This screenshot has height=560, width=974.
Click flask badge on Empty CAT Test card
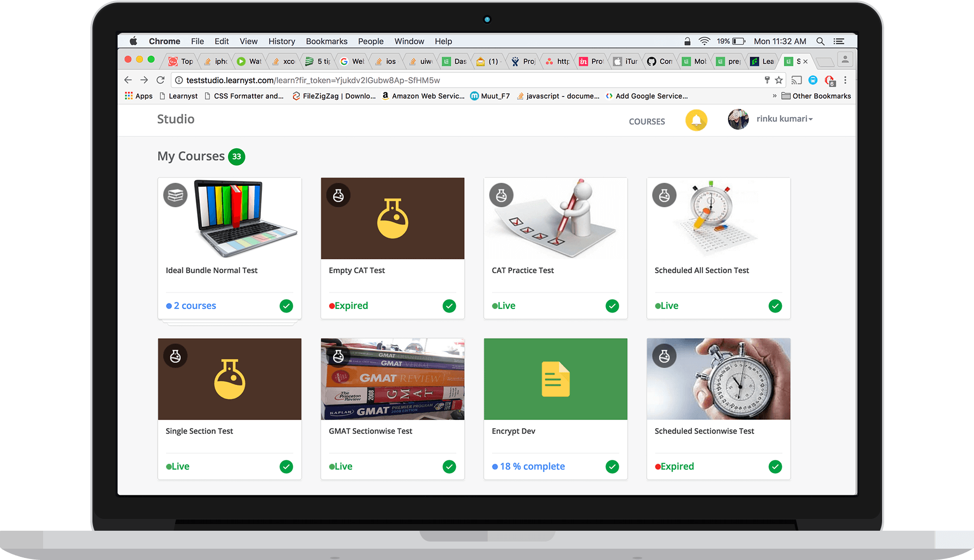tap(338, 195)
